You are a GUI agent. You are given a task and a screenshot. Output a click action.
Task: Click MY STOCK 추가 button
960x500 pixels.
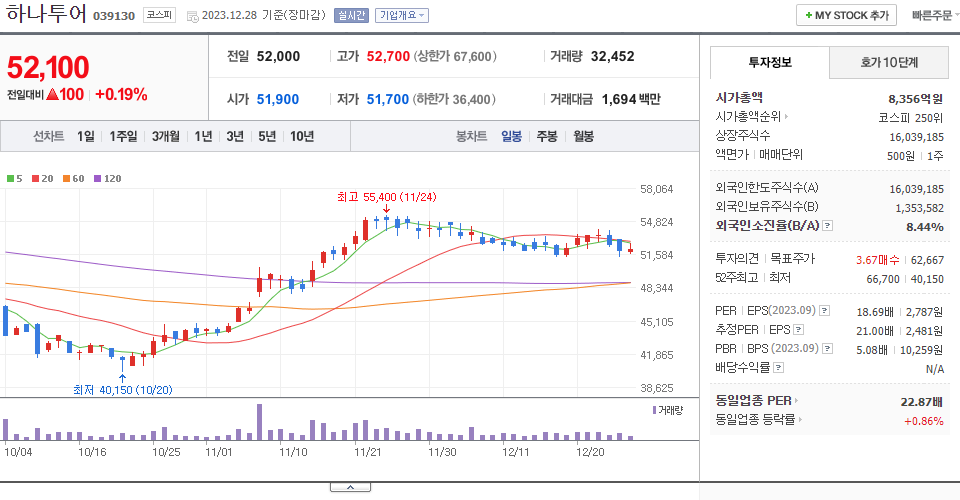[846, 15]
